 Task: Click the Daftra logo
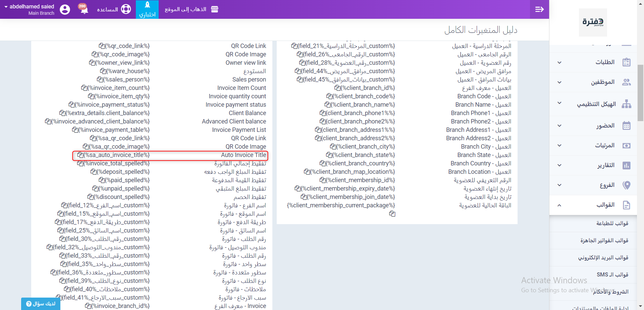[593, 22]
